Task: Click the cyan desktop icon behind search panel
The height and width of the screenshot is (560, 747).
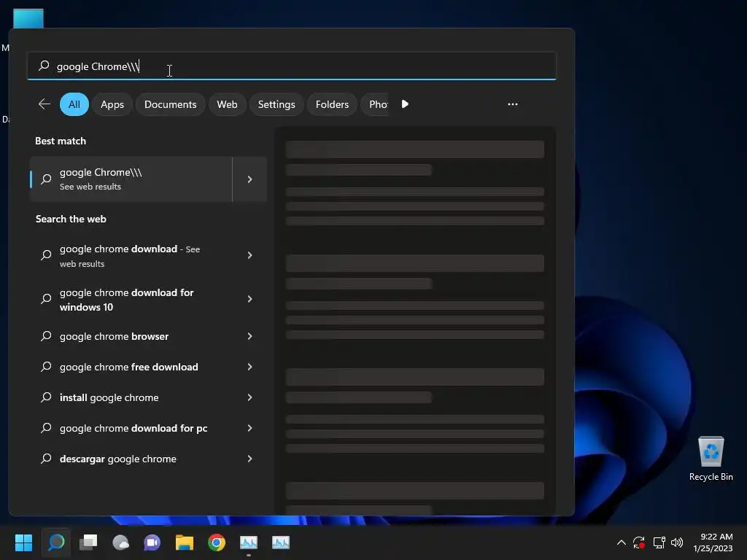Action: tap(28, 18)
